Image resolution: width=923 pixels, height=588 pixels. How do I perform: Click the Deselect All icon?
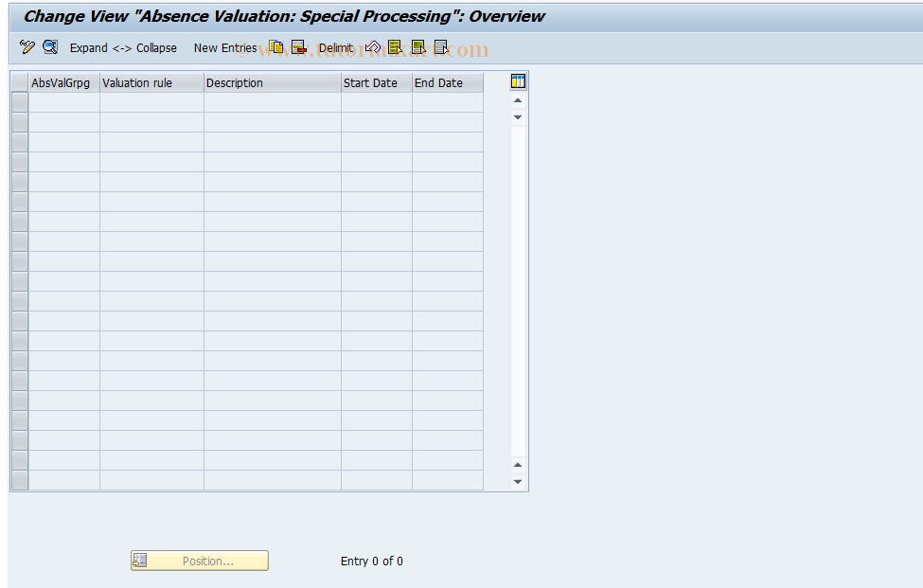441,47
